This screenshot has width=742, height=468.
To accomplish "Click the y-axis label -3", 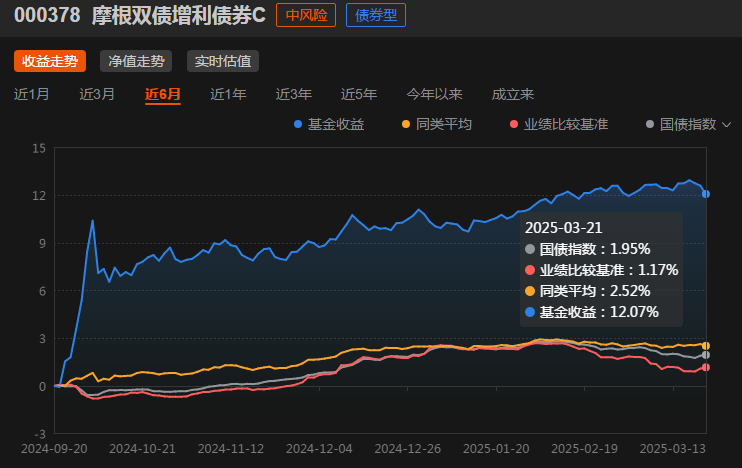I will click(40, 434).
